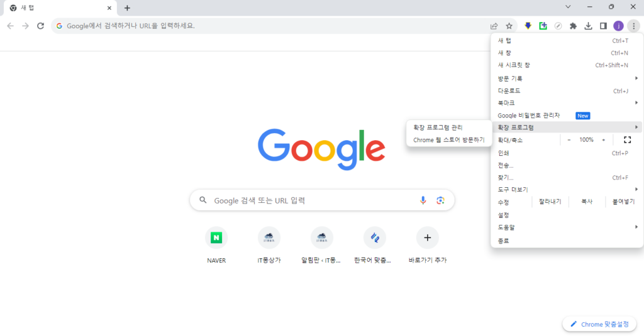Viewport: 644px width, 336px height.
Task: Open 새 시크릿 창 from the menu
Action: pos(567,65)
